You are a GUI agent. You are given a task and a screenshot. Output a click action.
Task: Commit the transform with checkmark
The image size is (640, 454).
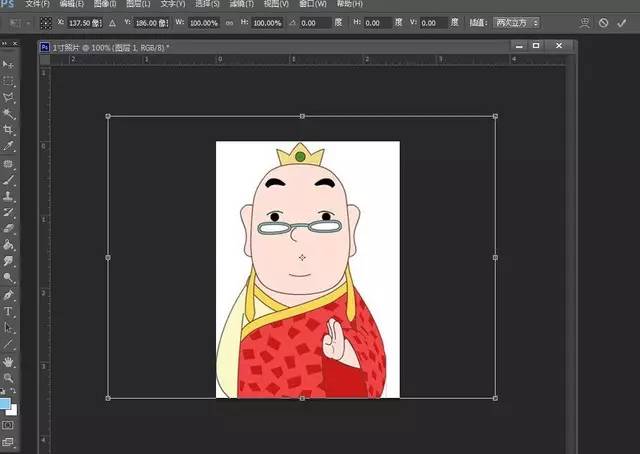tap(622, 23)
